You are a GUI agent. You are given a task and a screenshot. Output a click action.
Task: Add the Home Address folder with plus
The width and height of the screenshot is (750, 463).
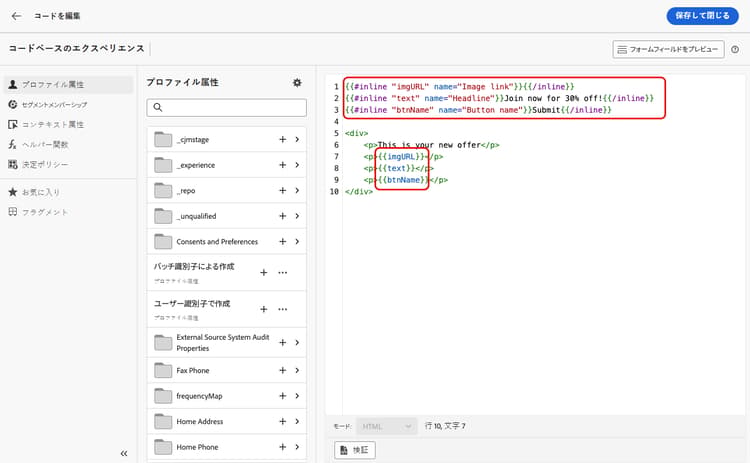point(283,421)
